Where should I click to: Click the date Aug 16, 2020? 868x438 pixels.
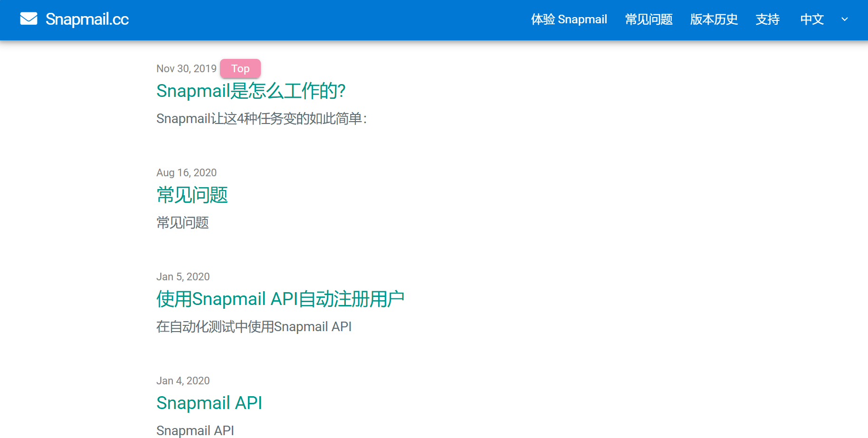(186, 172)
